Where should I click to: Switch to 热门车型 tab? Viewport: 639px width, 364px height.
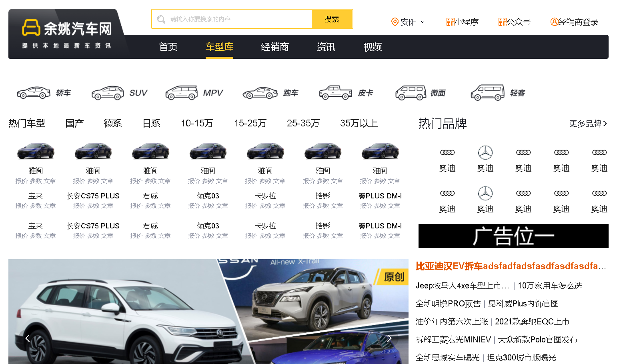point(27,123)
